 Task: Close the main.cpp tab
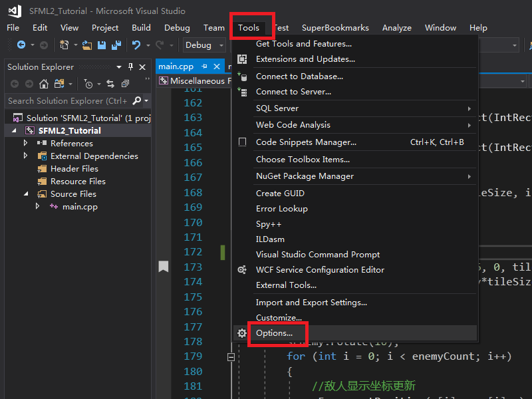217,66
